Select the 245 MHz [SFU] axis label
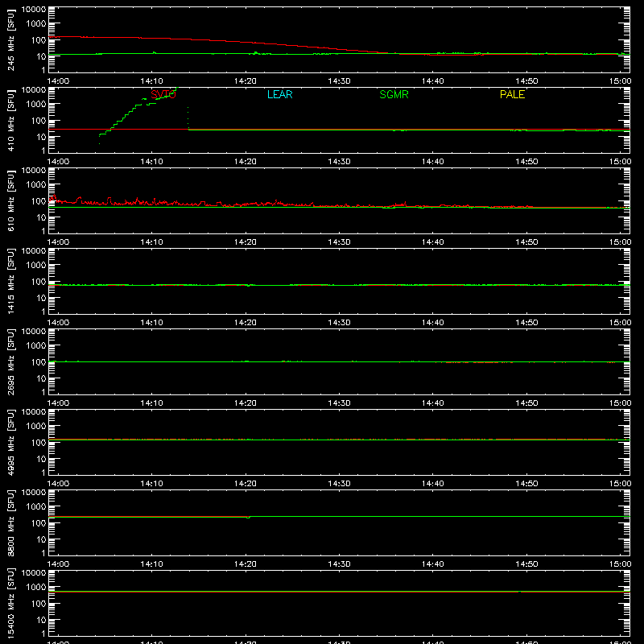 tap(10, 39)
